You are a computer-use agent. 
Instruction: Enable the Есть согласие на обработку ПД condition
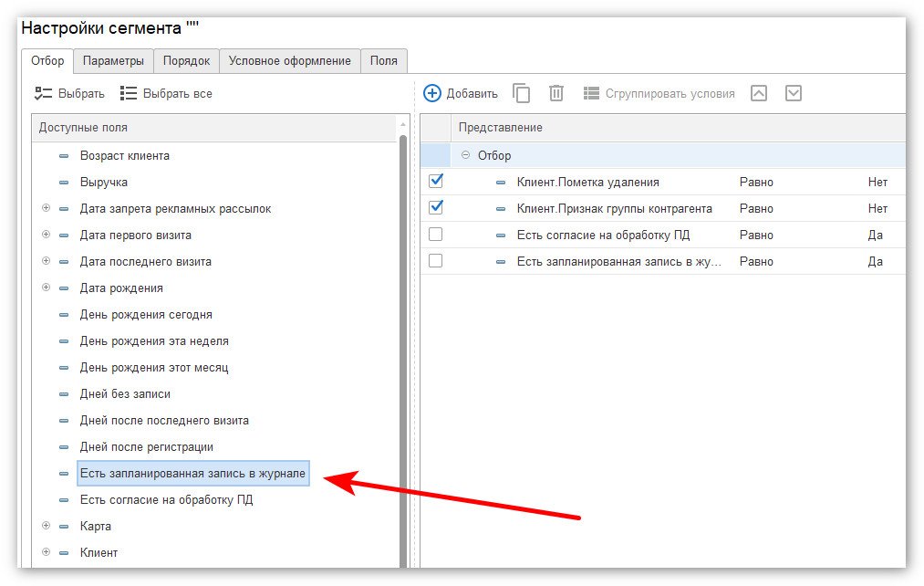coord(435,234)
